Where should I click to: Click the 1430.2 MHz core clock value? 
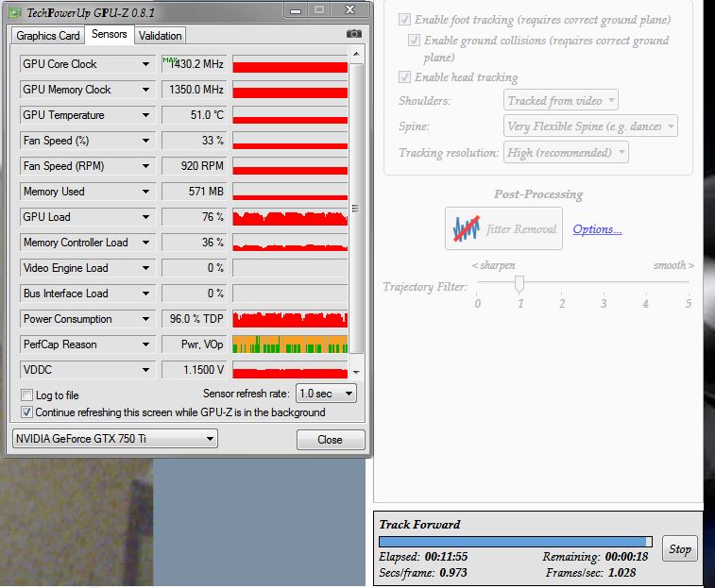click(194, 64)
